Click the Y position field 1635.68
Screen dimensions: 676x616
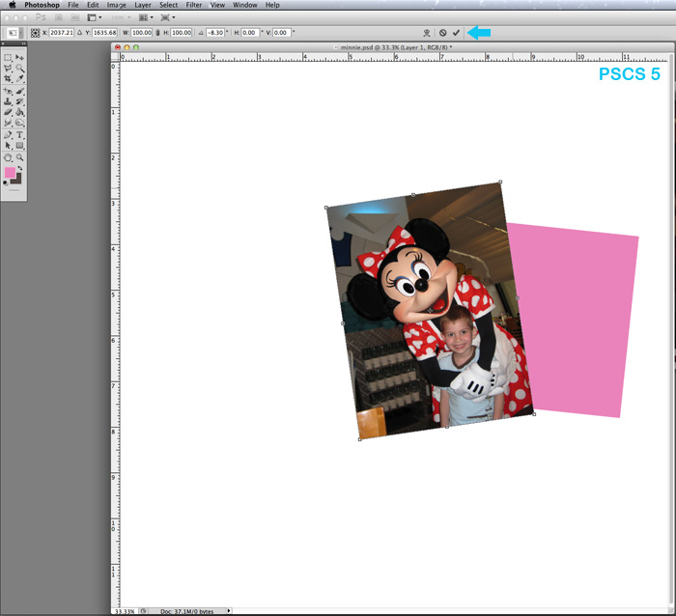[x=104, y=33]
